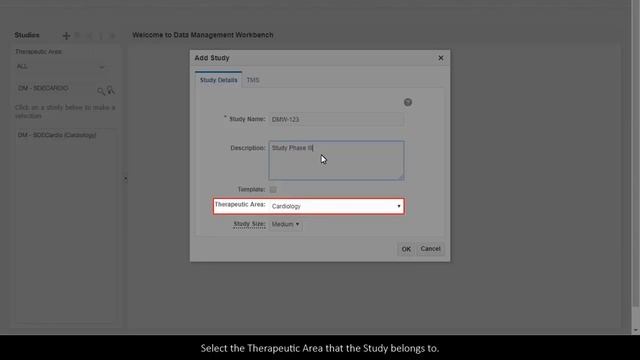This screenshot has height=360, width=640.
Task: Select the Study Details tab
Action: coord(218,80)
